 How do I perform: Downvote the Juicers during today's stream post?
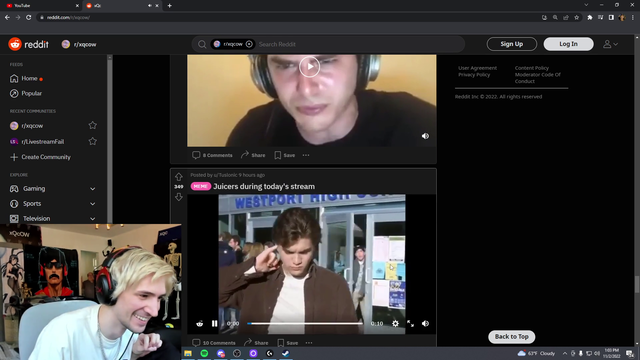point(178,197)
